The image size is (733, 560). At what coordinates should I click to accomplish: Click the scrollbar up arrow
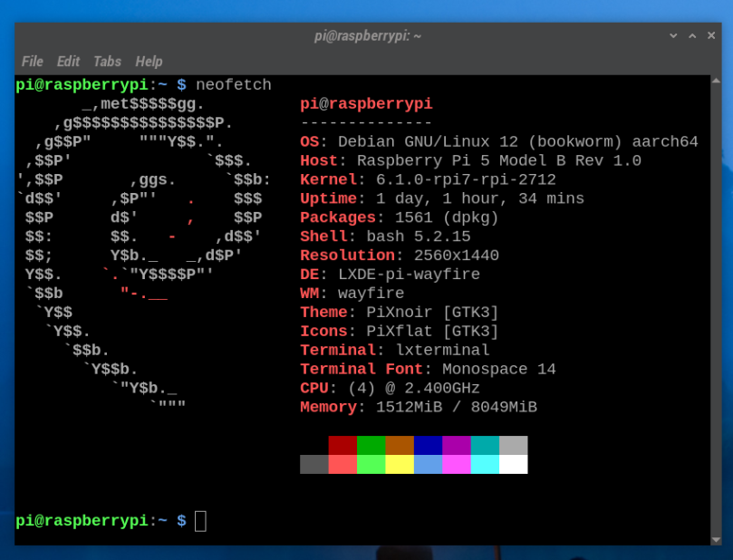pyautogui.click(x=716, y=81)
